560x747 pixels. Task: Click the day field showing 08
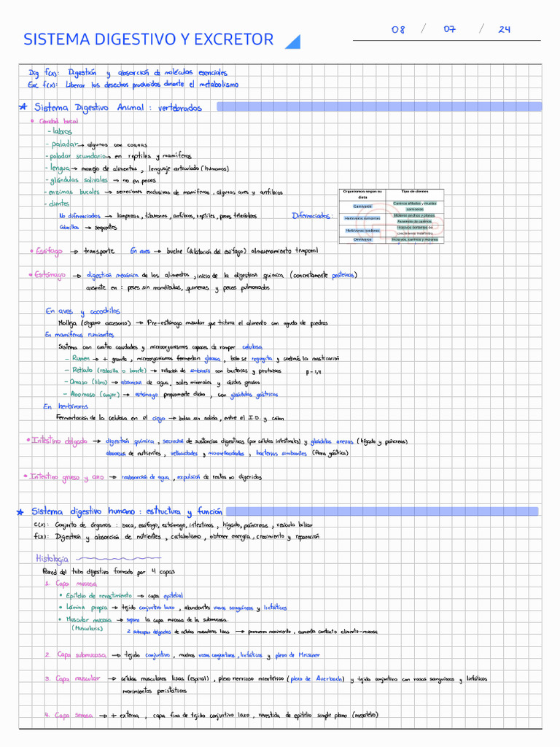(x=397, y=30)
